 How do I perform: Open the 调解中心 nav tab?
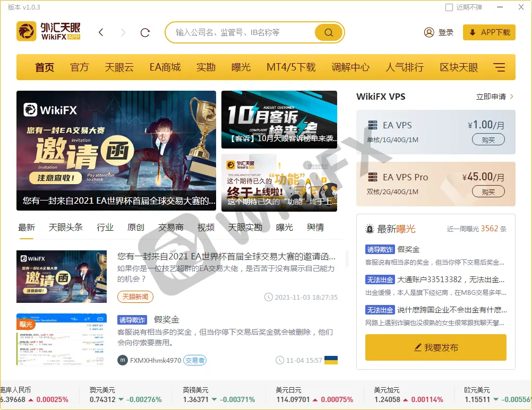[x=350, y=67]
